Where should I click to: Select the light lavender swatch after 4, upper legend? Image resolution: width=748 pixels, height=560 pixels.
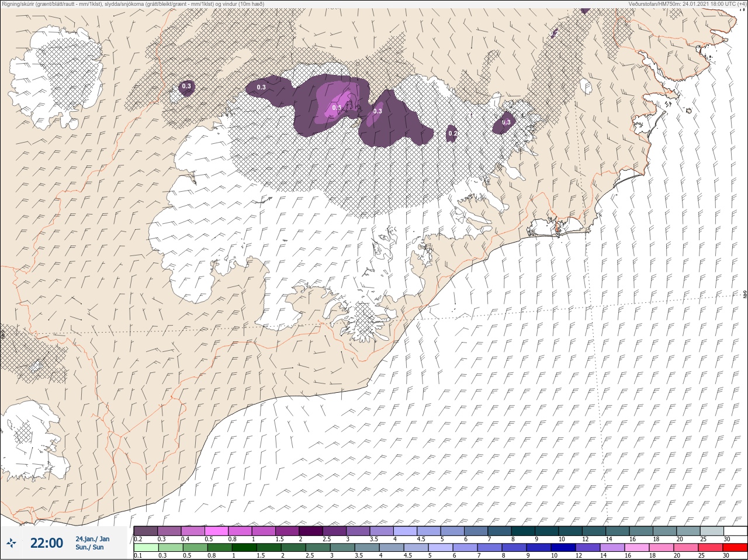tap(406, 531)
